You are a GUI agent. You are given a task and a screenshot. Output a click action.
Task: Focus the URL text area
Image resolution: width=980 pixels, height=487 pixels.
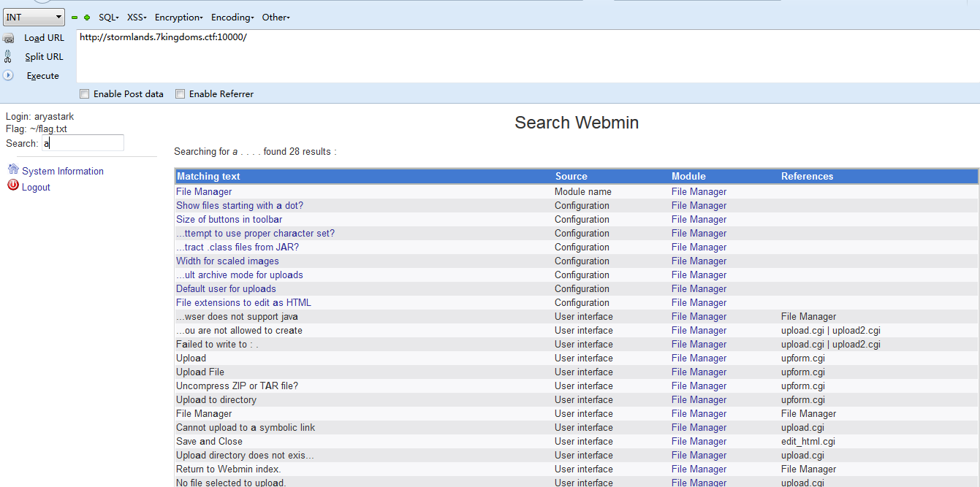528,56
